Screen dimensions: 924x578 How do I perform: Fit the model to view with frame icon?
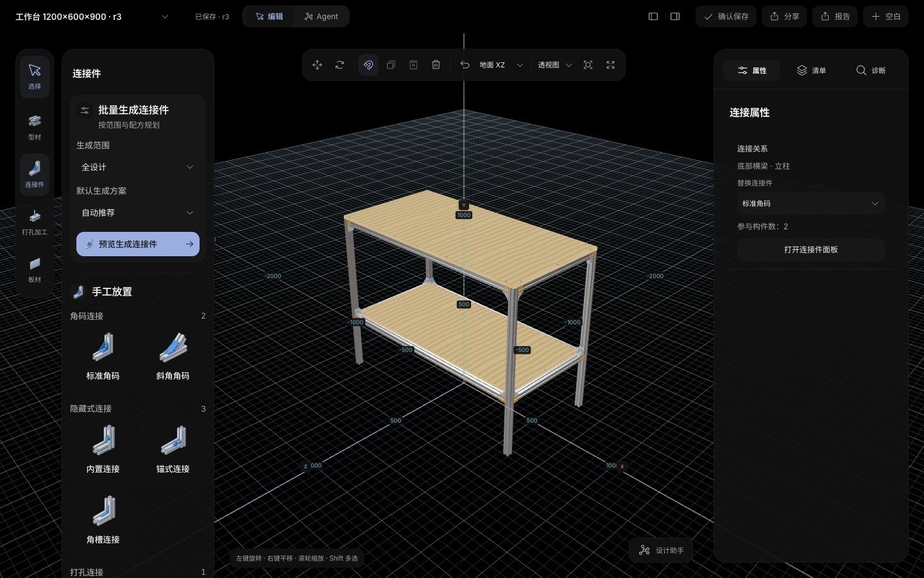(588, 65)
